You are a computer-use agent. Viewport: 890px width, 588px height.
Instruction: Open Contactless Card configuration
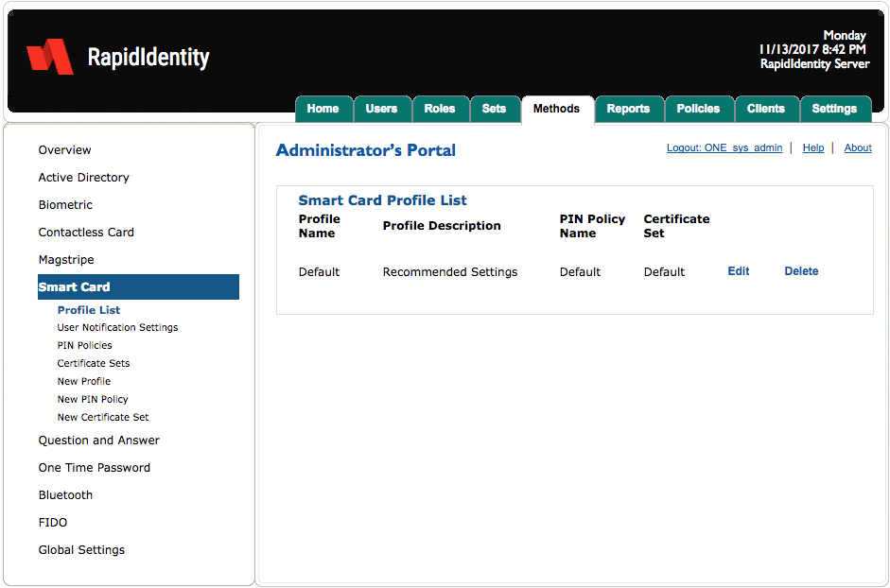point(86,232)
